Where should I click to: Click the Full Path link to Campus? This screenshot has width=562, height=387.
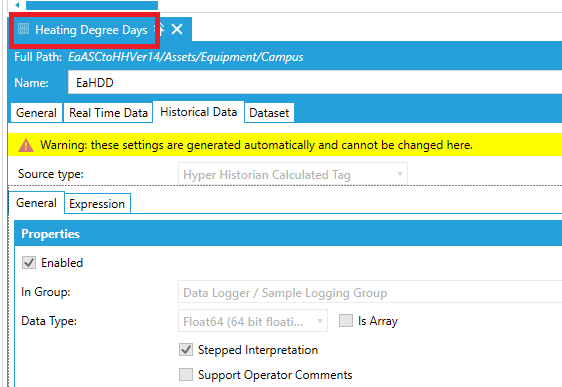click(x=186, y=57)
